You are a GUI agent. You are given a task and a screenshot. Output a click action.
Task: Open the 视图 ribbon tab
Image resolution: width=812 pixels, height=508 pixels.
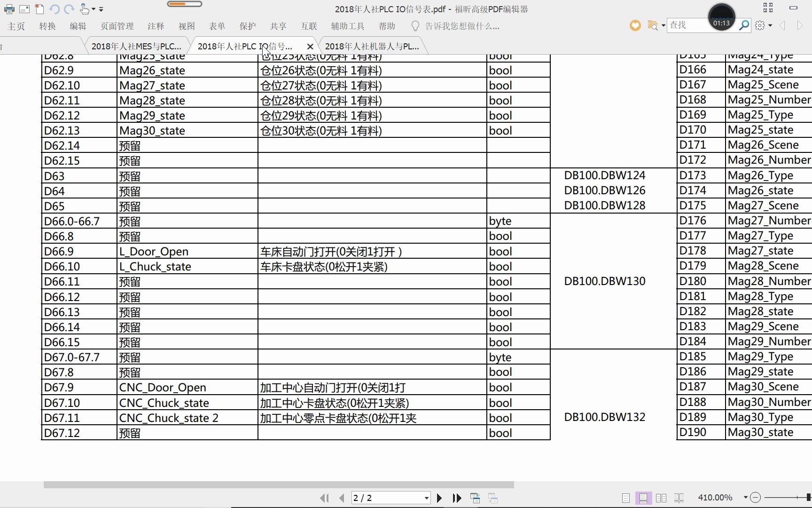187,26
